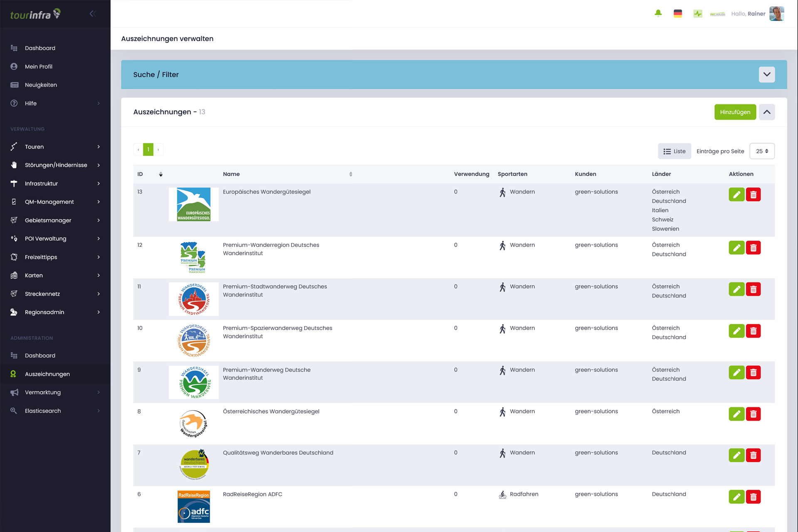Open the entries per page dropdown
The width and height of the screenshot is (798, 532).
(762, 151)
